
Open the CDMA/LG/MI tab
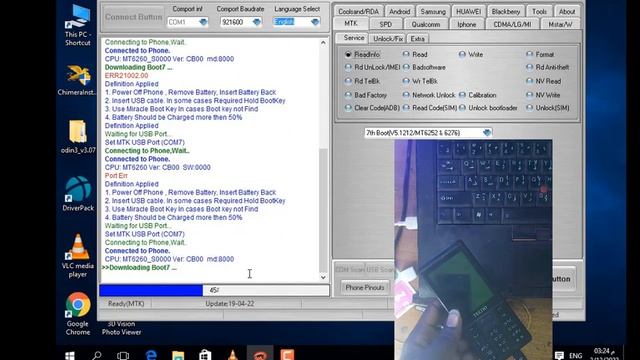pyautogui.click(x=512, y=24)
